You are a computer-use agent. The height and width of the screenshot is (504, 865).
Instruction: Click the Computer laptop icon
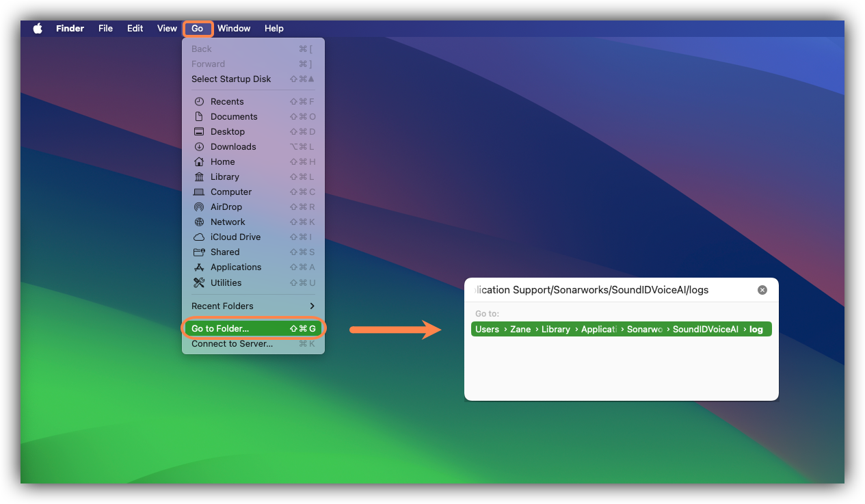pyautogui.click(x=199, y=192)
